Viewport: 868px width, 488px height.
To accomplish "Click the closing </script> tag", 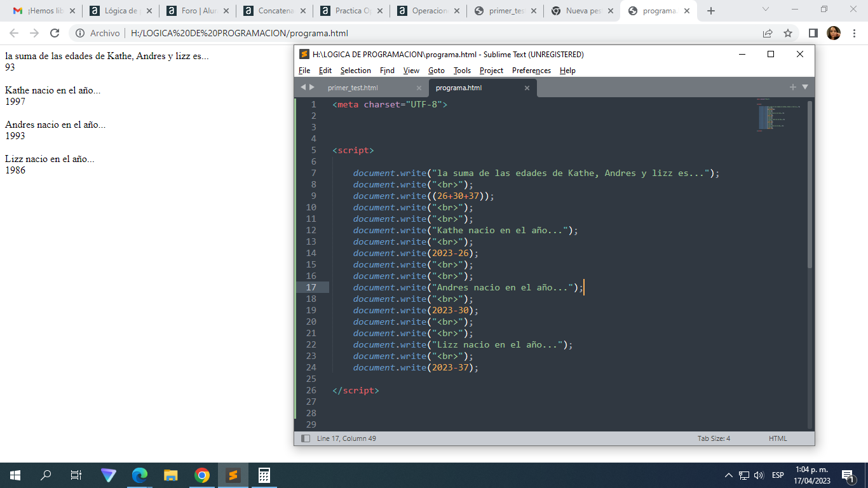I will 356,390.
